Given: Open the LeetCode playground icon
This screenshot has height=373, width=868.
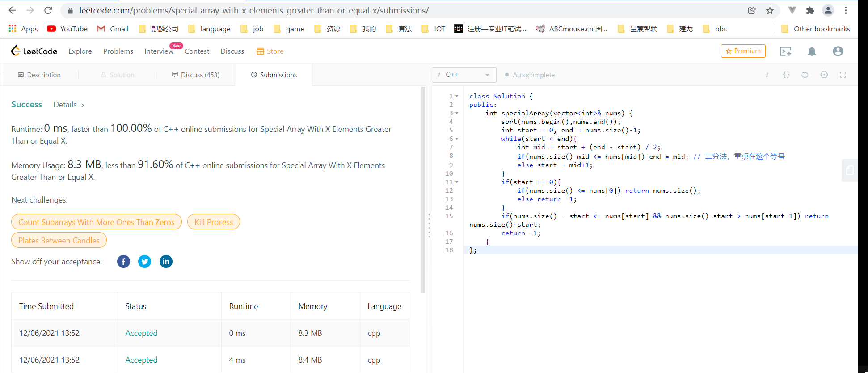Looking at the screenshot, I should [x=785, y=51].
